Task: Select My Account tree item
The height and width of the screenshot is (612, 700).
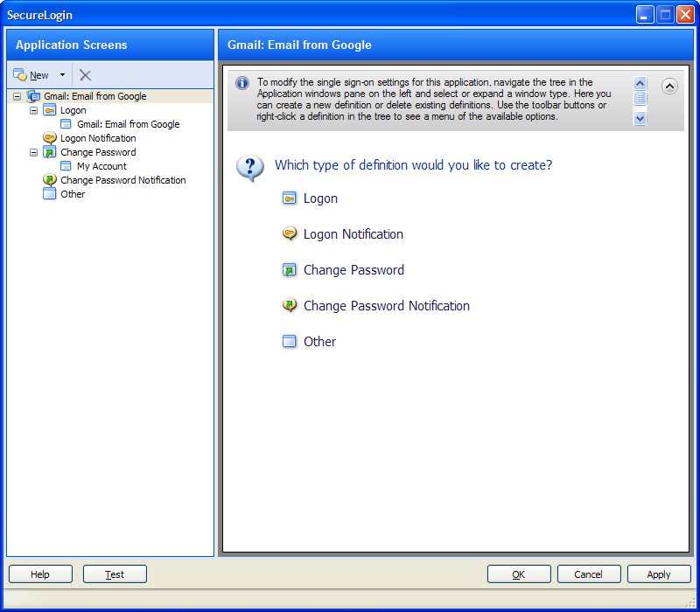Action: [101, 166]
